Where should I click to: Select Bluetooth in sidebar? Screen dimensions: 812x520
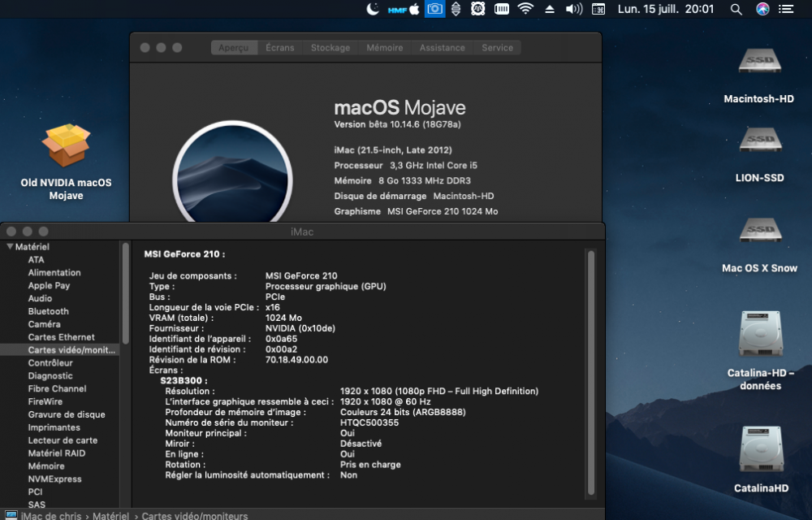click(x=48, y=311)
